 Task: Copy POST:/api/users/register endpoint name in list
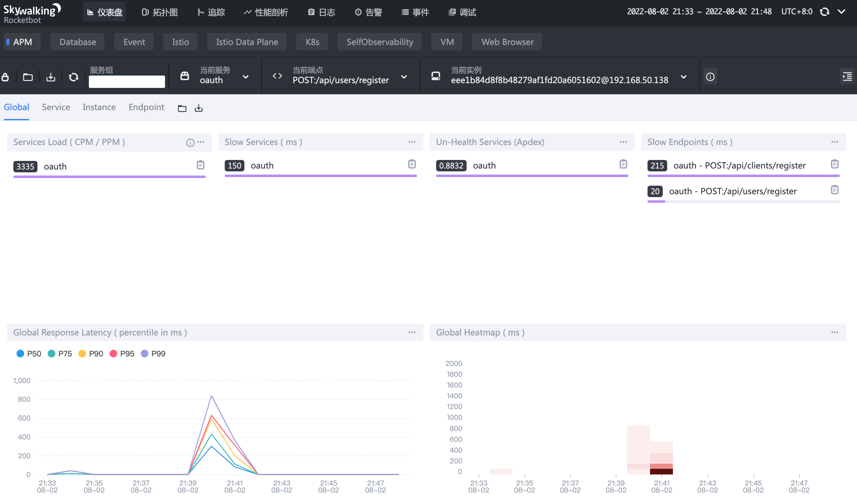point(834,189)
